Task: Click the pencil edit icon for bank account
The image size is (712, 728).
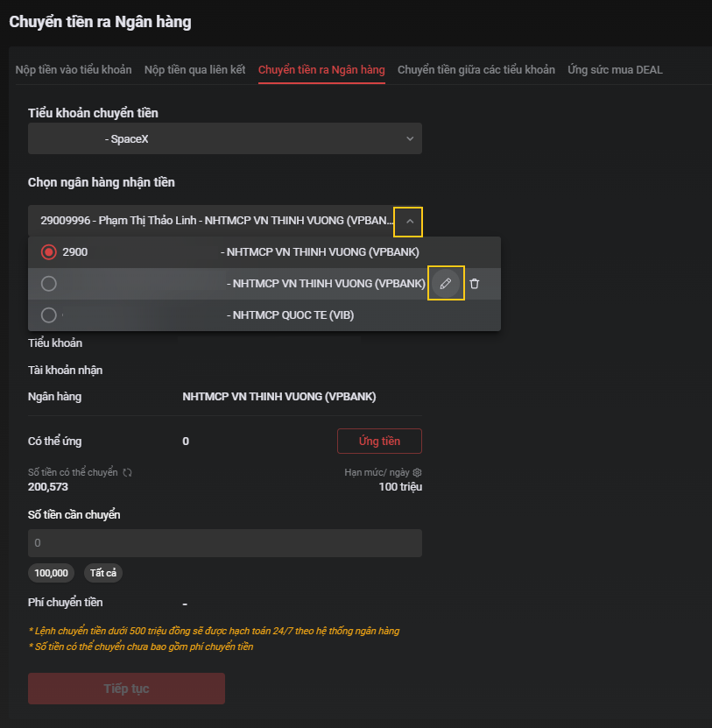Action: (446, 284)
